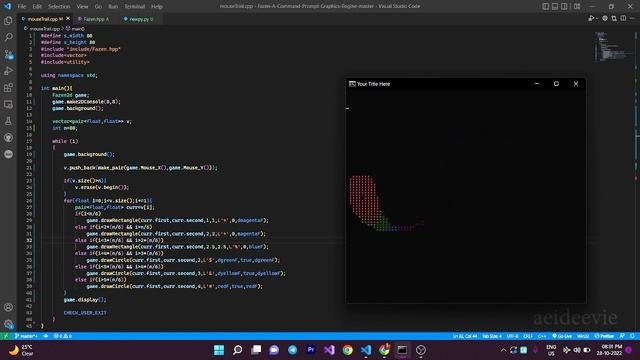Open the console app on the taskbar
The image size is (640, 360).
[x=402, y=350]
